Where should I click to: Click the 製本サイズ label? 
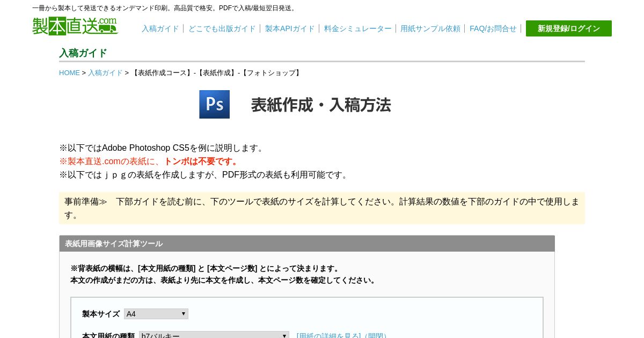pyautogui.click(x=101, y=314)
